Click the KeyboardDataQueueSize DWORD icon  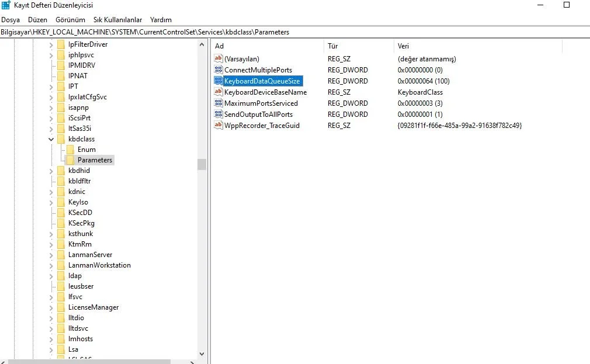click(218, 81)
